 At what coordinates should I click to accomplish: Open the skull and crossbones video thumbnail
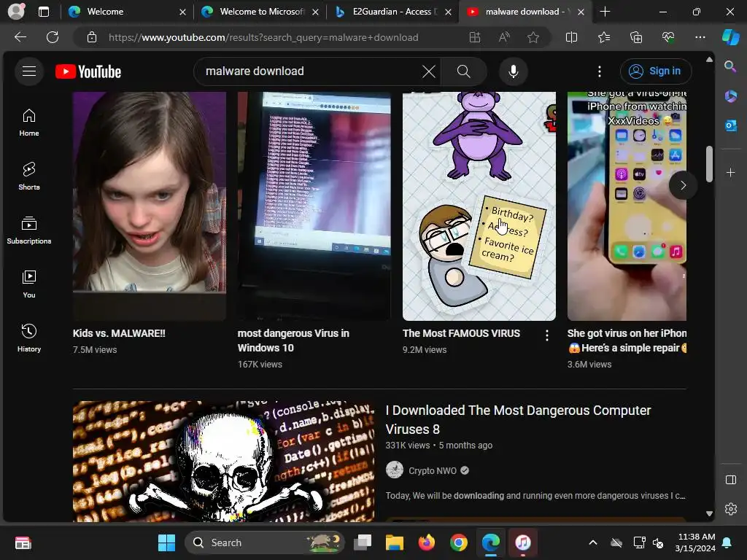click(x=223, y=462)
